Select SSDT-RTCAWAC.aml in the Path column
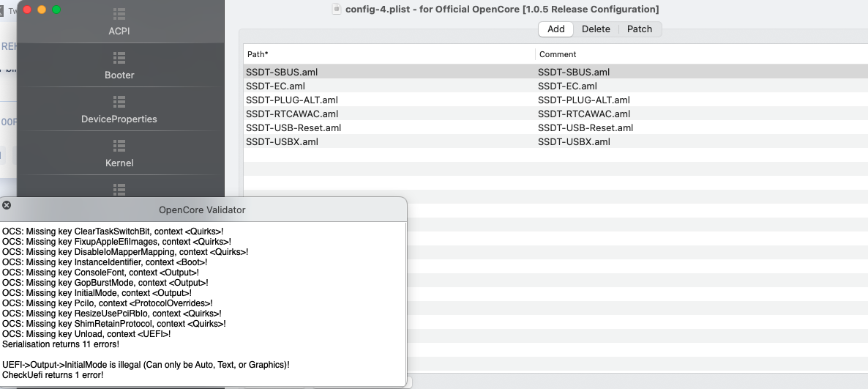This screenshot has height=389, width=868. tap(292, 114)
